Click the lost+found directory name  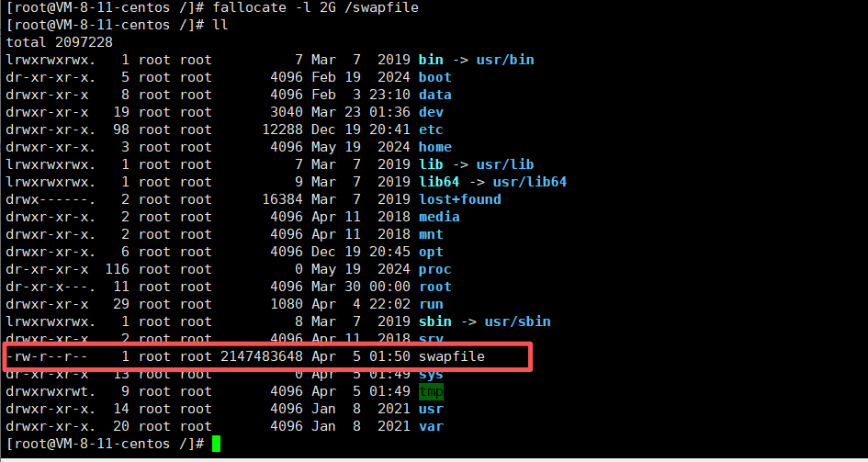pos(459,199)
